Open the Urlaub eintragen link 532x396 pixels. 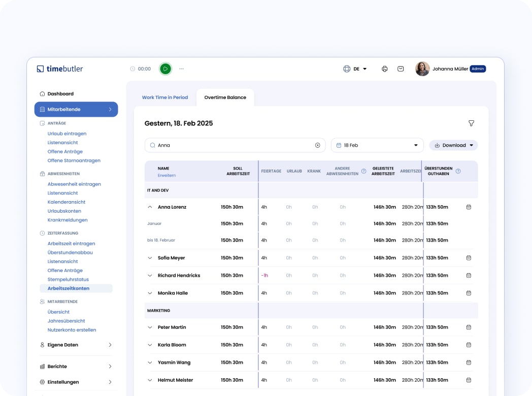tap(67, 134)
